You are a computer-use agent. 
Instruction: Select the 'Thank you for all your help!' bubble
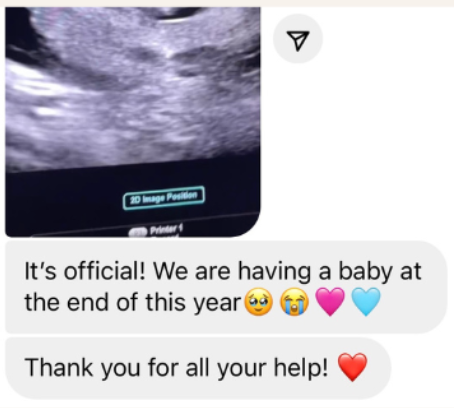tap(198, 368)
